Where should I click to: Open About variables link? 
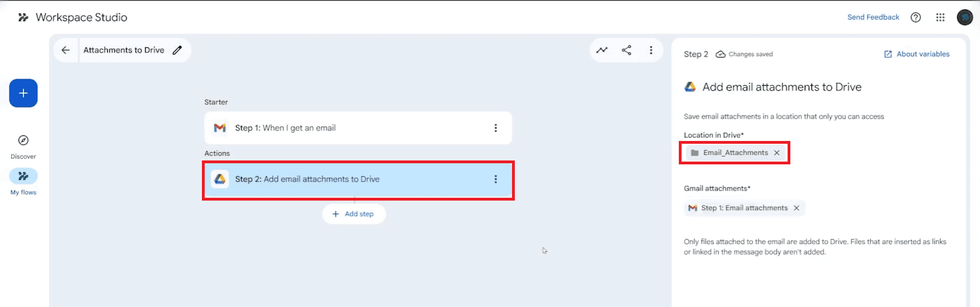tap(917, 54)
